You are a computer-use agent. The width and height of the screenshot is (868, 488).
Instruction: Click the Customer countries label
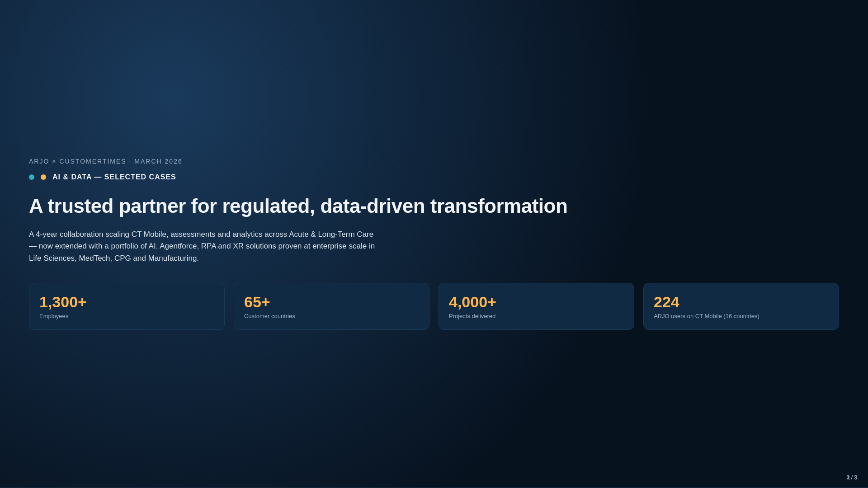click(x=269, y=316)
